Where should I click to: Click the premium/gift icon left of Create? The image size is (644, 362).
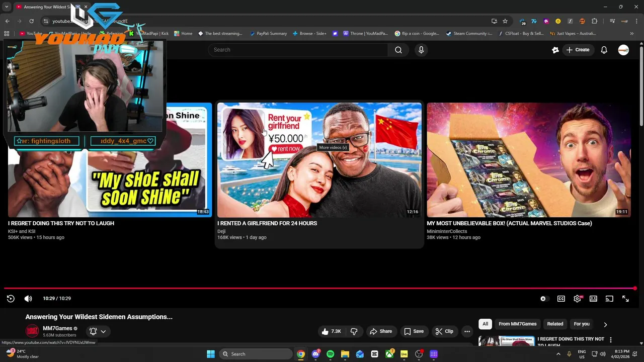555,50
